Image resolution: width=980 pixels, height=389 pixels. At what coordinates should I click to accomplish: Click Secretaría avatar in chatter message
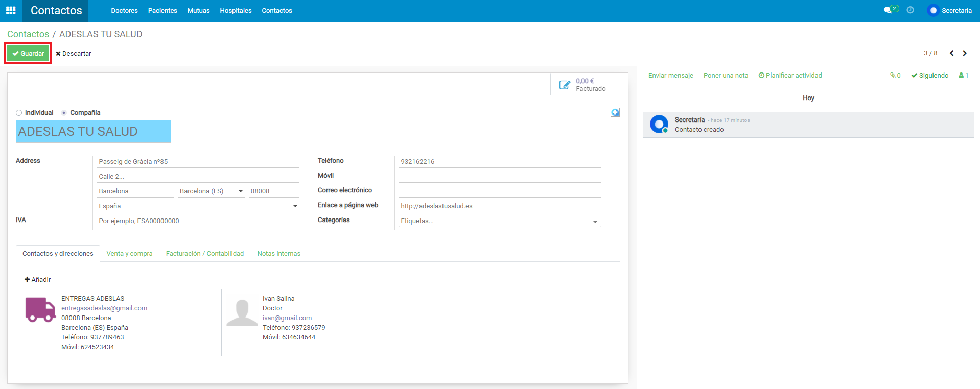click(x=659, y=124)
